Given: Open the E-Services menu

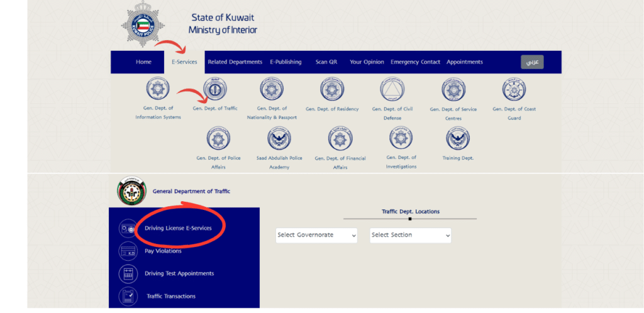Looking at the screenshot, I should pos(184,62).
